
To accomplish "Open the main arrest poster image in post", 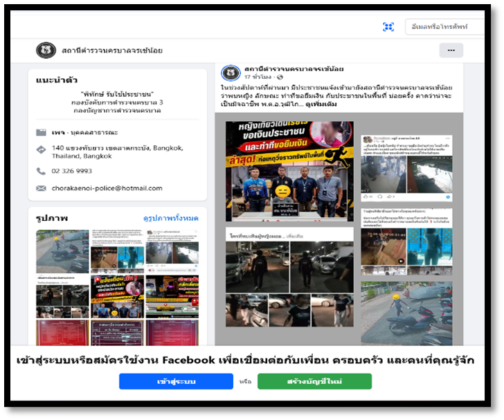I will tap(289, 172).
